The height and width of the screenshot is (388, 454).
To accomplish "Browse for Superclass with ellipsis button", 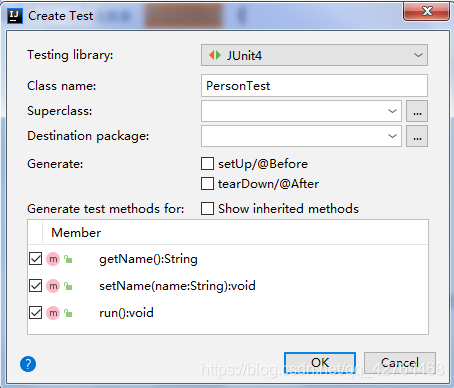I will pos(417,111).
